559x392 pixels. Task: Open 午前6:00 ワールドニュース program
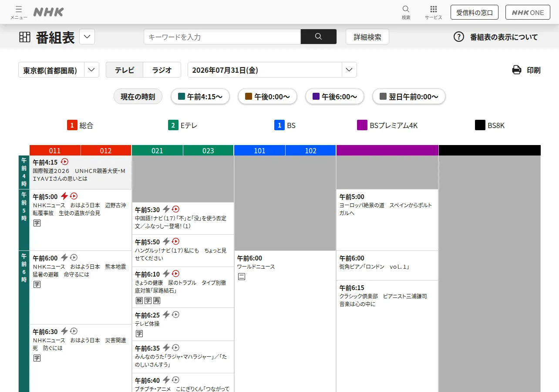coord(285,321)
